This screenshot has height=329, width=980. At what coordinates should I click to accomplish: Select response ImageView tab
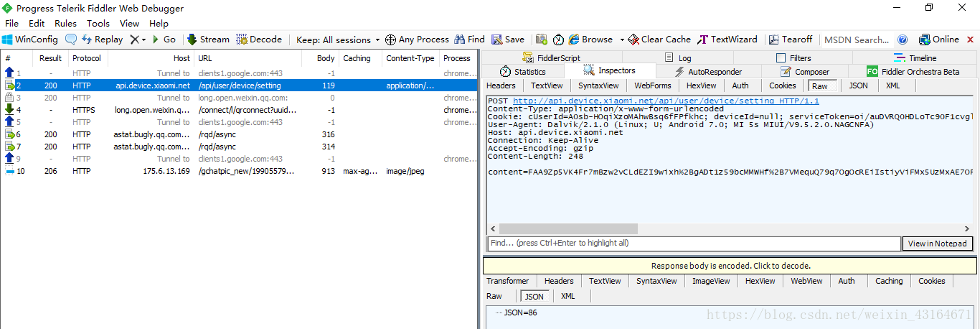click(x=711, y=281)
